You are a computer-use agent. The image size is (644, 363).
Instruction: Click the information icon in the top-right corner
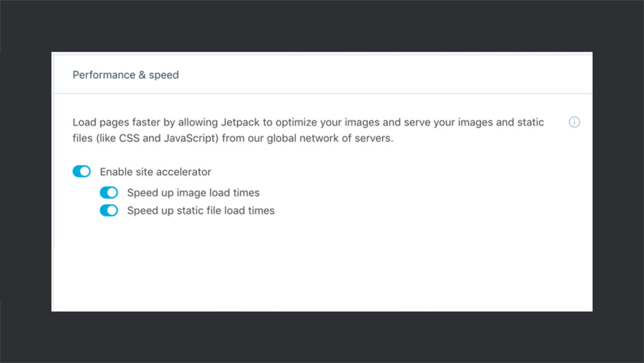574,122
